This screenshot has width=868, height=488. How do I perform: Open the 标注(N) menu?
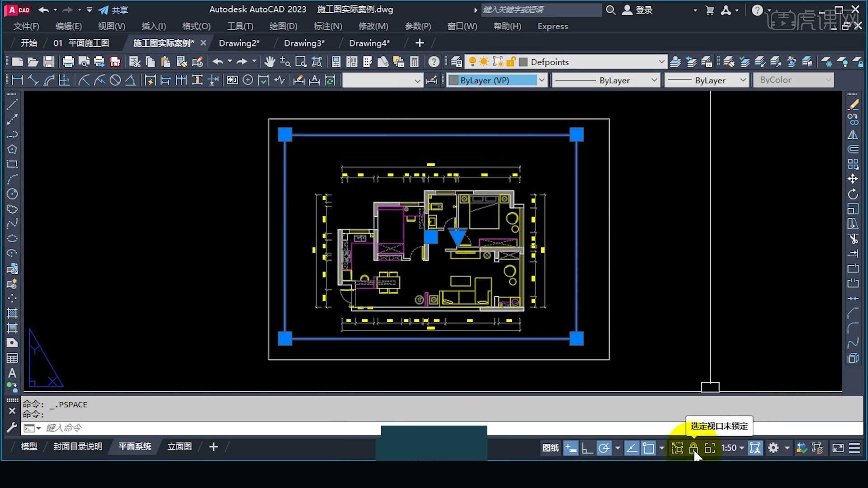328,26
